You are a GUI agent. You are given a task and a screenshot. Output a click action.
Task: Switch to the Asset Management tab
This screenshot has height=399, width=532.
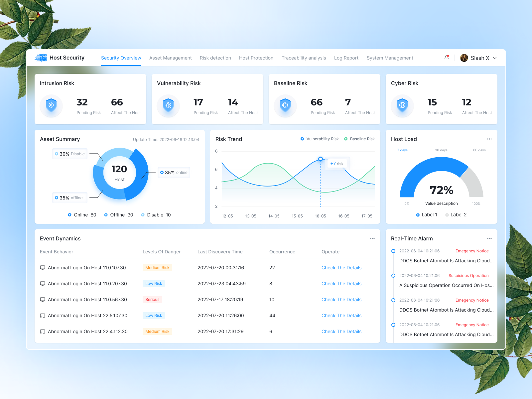click(171, 58)
